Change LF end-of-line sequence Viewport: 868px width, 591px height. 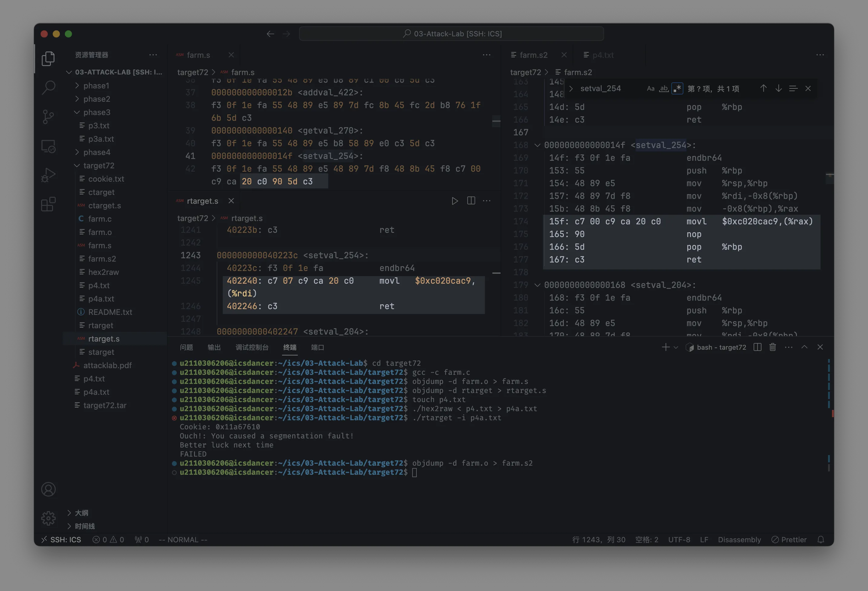pyautogui.click(x=704, y=540)
